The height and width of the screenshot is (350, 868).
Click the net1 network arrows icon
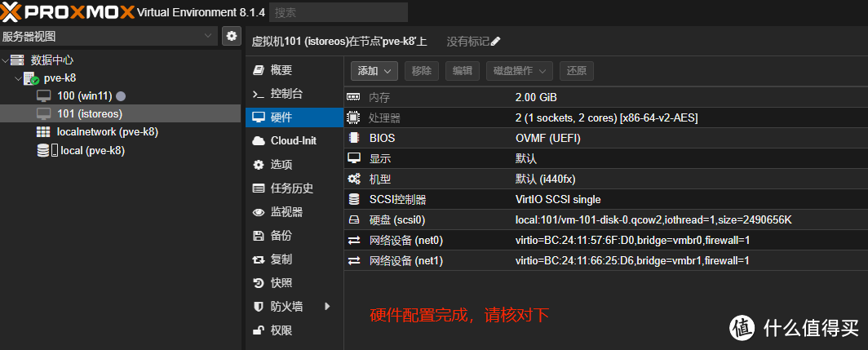click(x=354, y=260)
